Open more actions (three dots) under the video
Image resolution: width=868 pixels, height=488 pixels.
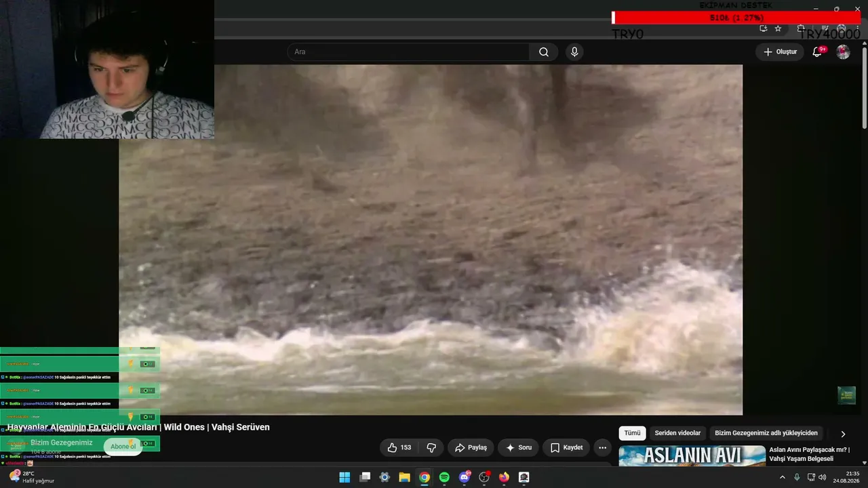tap(602, 447)
